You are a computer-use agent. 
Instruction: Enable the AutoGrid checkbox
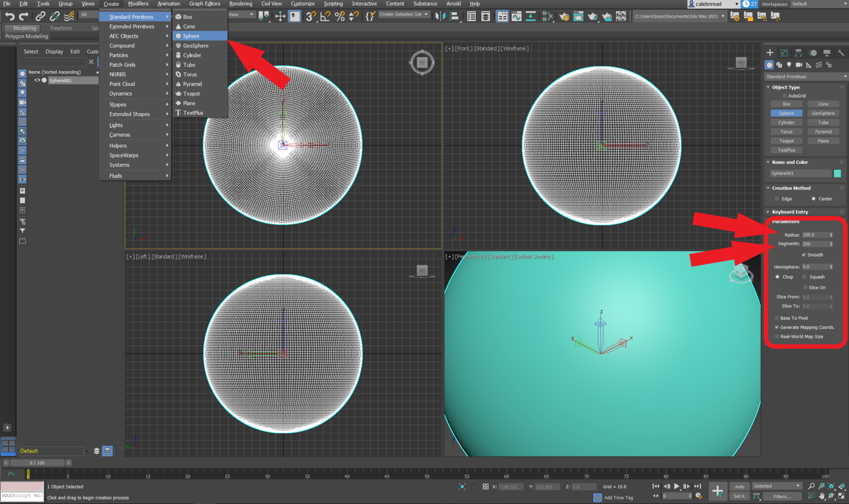point(785,96)
